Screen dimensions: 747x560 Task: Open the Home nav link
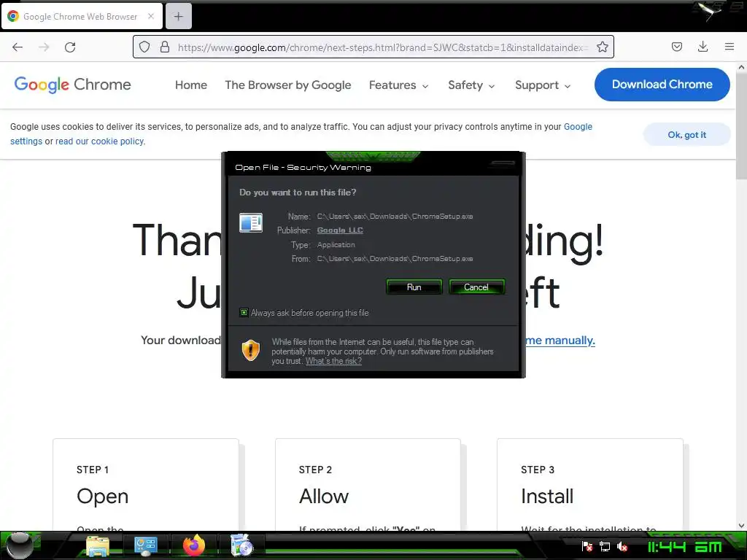[191, 85]
